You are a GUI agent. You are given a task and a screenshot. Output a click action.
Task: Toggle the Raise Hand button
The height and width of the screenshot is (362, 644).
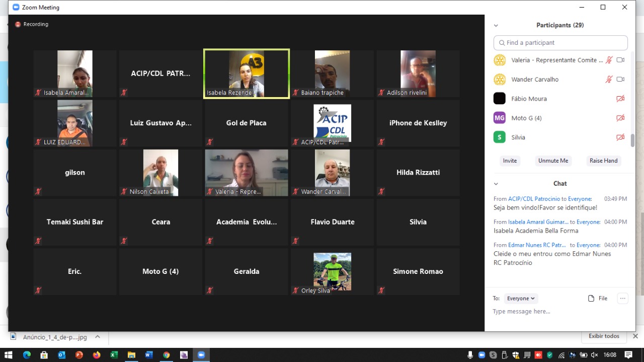tap(603, 161)
